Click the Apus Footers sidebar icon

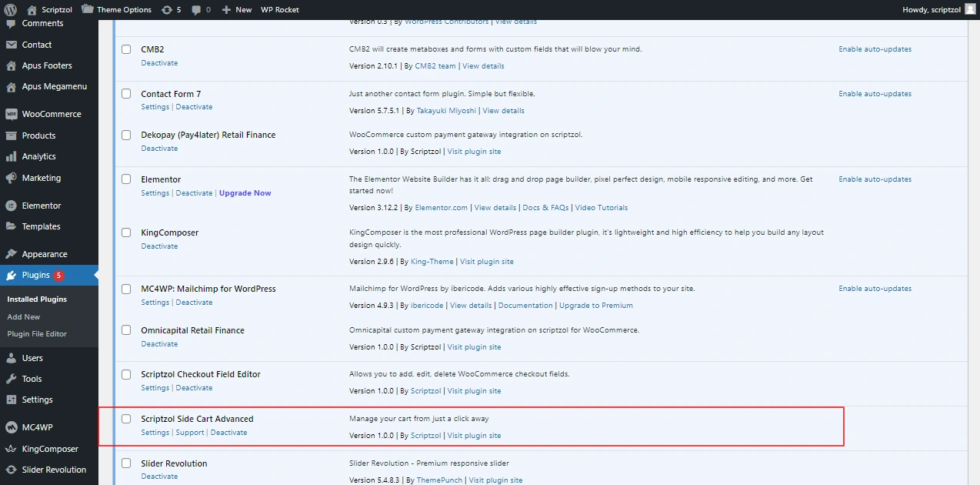tap(11, 65)
